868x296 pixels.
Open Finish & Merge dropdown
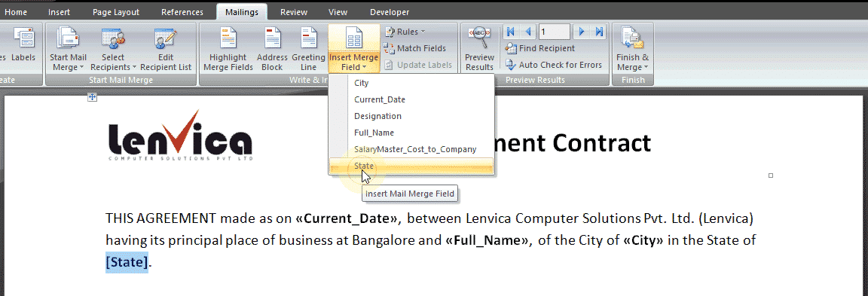(633, 49)
